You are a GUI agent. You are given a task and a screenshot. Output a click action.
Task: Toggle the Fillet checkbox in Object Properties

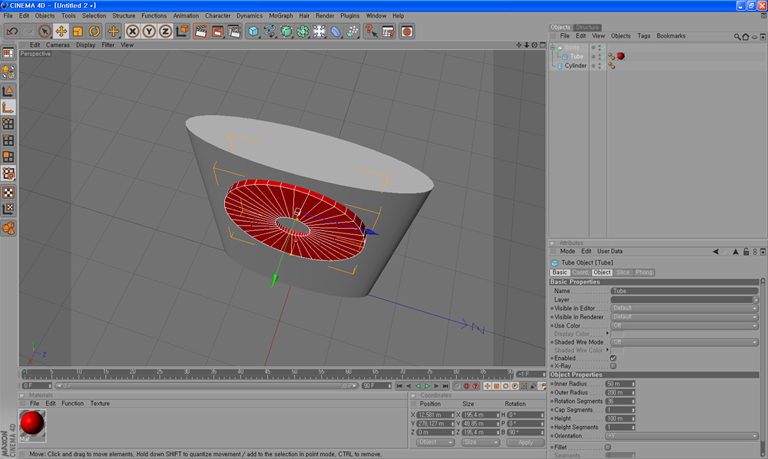coord(608,447)
